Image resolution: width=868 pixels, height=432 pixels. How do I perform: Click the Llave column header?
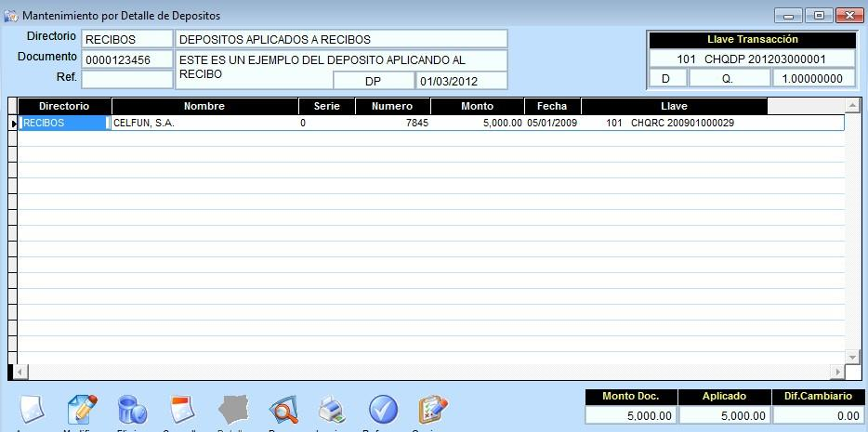(x=674, y=106)
